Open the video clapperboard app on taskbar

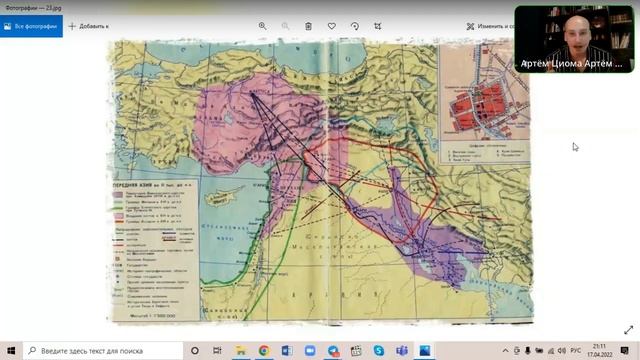click(x=356, y=351)
